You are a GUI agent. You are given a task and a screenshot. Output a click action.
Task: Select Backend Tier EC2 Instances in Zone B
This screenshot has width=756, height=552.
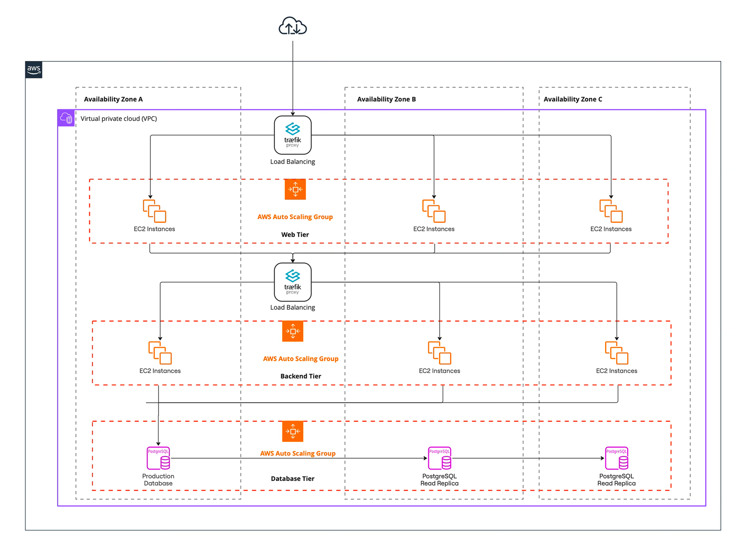(439, 353)
